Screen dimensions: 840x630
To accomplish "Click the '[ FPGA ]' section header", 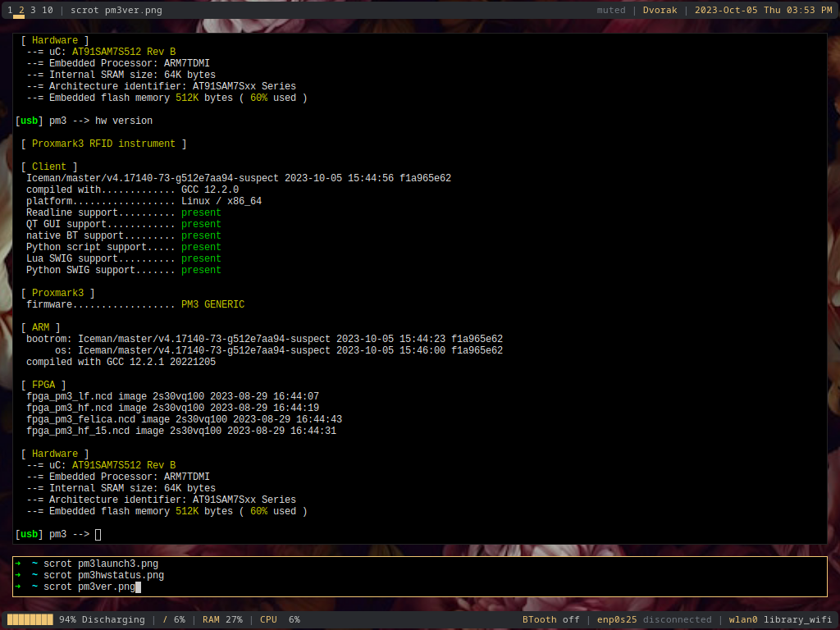I will pos(43,386).
